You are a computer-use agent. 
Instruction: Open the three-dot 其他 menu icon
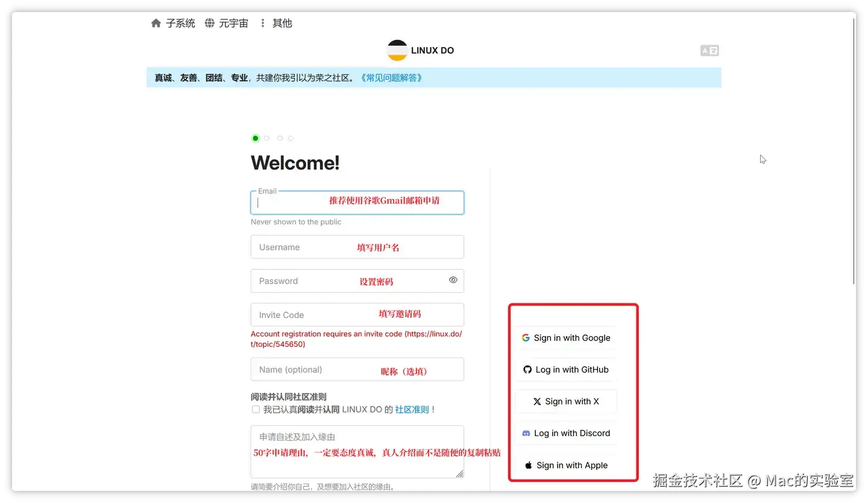tap(262, 23)
